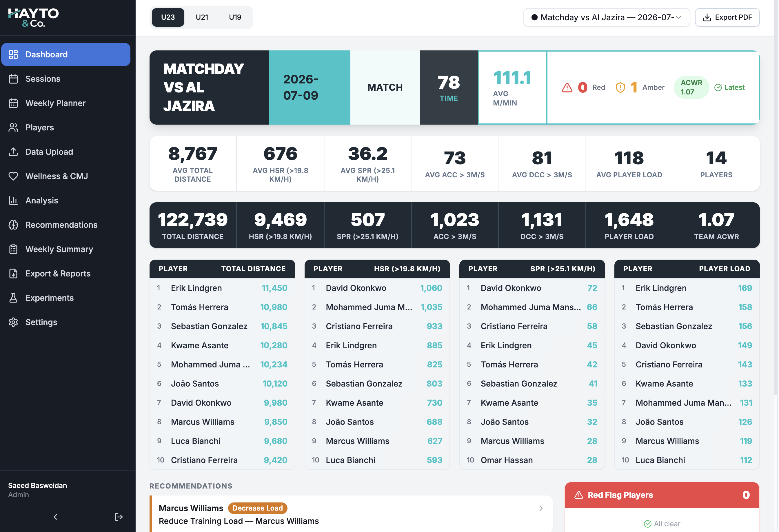Select the U23 squad tab
The height and width of the screenshot is (532, 779).
pos(168,17)
